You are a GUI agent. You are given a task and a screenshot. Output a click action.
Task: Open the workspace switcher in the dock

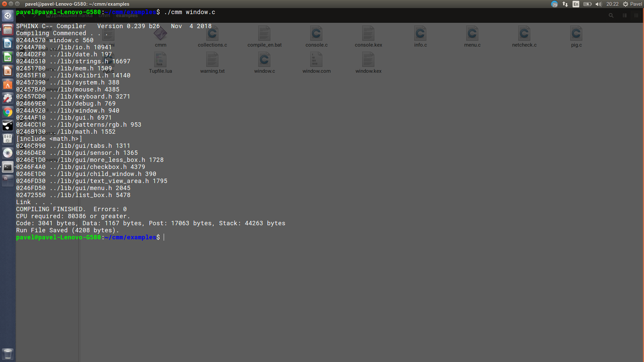(8, 180)
